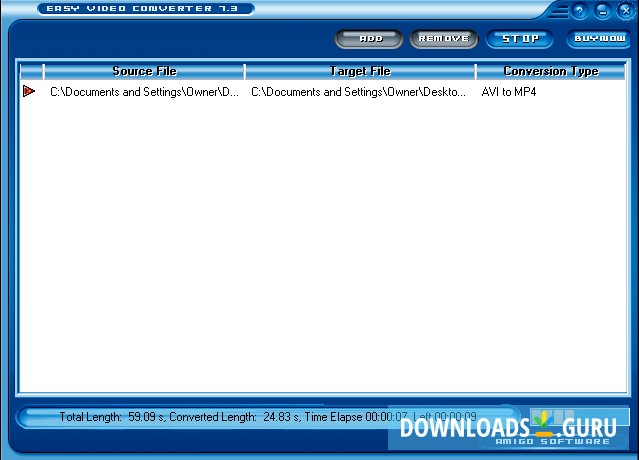Click the 'Converted Length: 24.83 s' status text
Screen dimensions: 639x460
pyautogui.click(x=234, y=417)
